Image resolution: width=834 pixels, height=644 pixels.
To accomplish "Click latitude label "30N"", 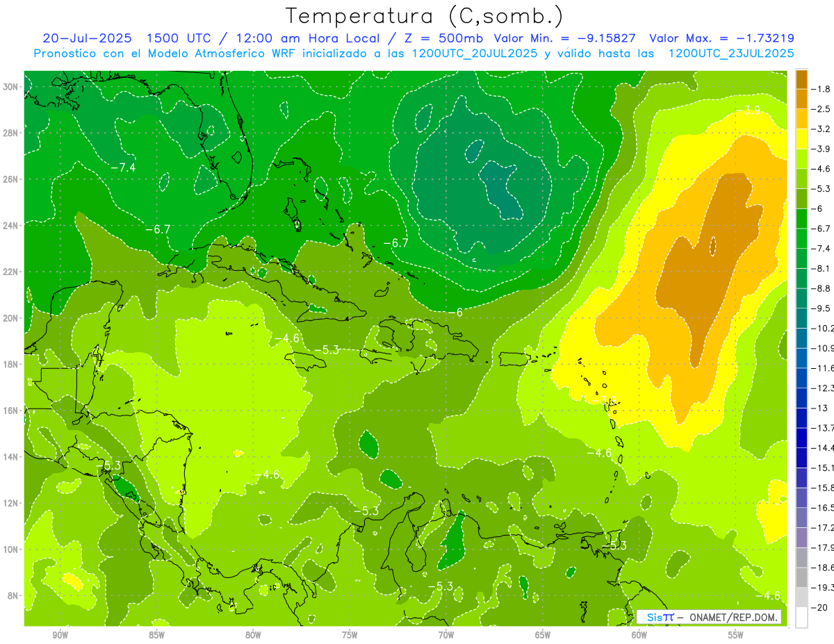I will click(11, 87).
